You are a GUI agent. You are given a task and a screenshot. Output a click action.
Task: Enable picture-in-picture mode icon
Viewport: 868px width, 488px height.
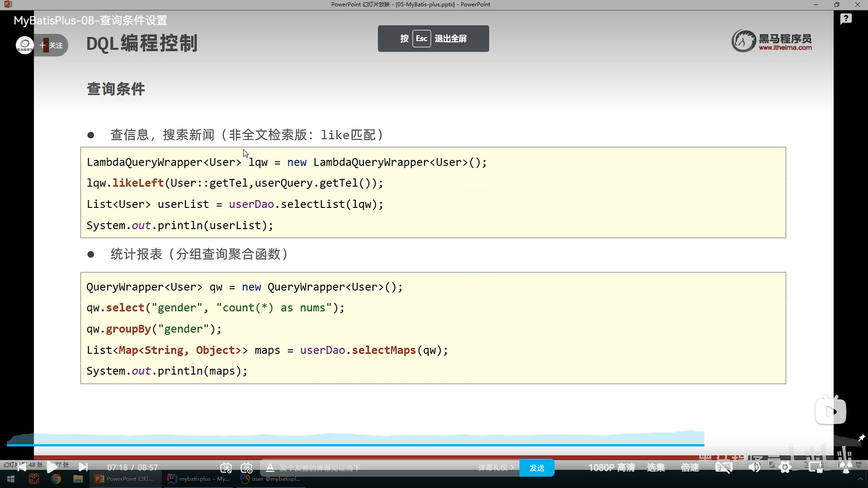tap(816, 468)
